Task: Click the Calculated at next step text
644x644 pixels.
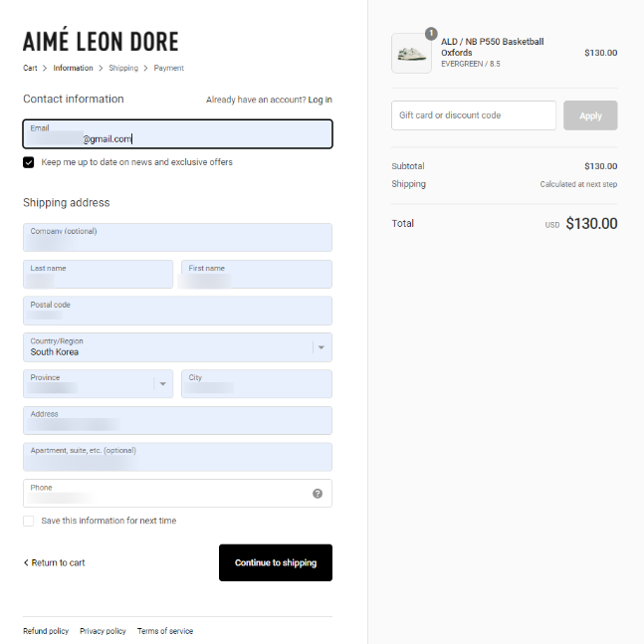Action: pyautogui.click(x=578, y=184)
